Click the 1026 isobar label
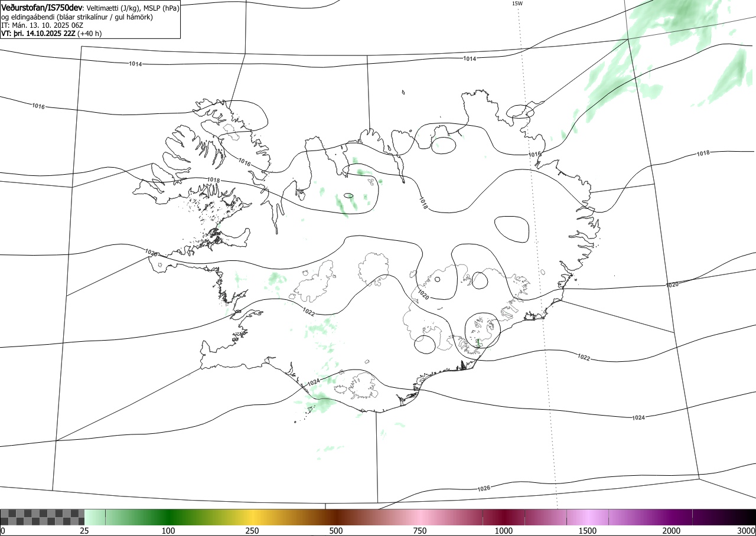Screen dimensions: 756x536 [x=484, y=488]
